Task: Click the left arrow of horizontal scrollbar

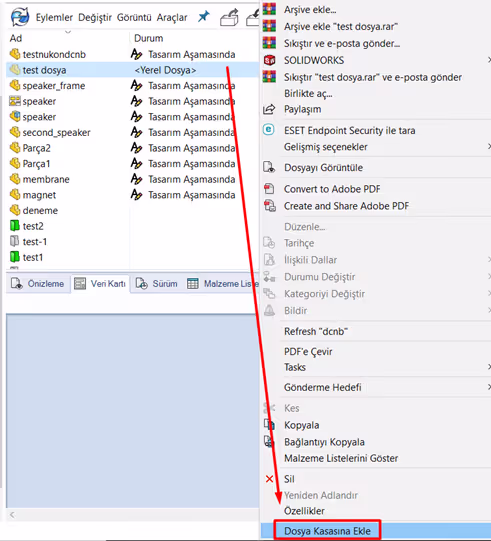Action: point(12,515)
